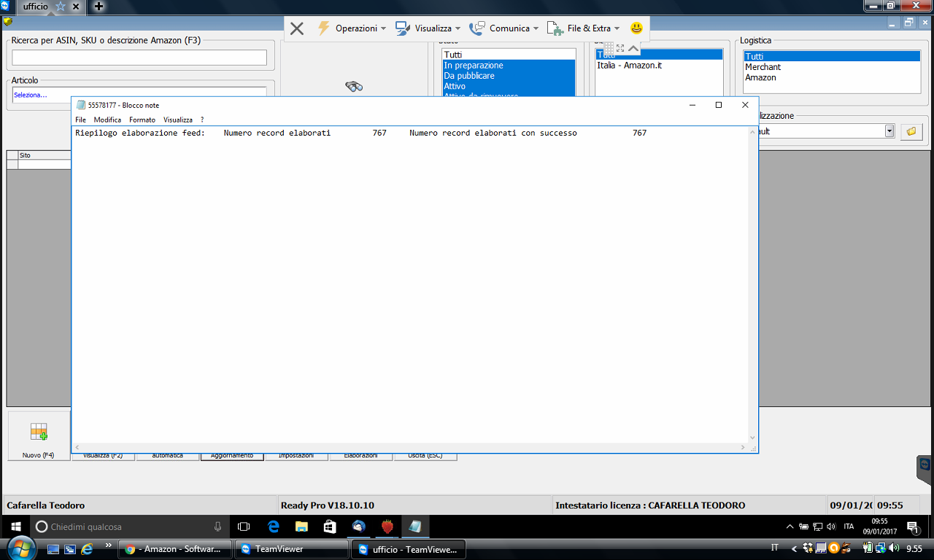Star the ufficio tab as favorite
934x560 pixels.
[61, 7]
